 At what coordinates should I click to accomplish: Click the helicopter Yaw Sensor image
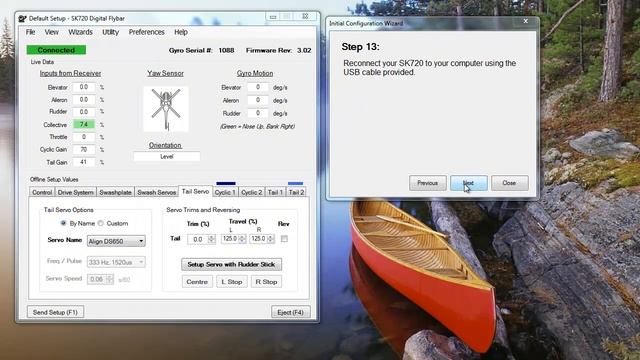point(166,109)
